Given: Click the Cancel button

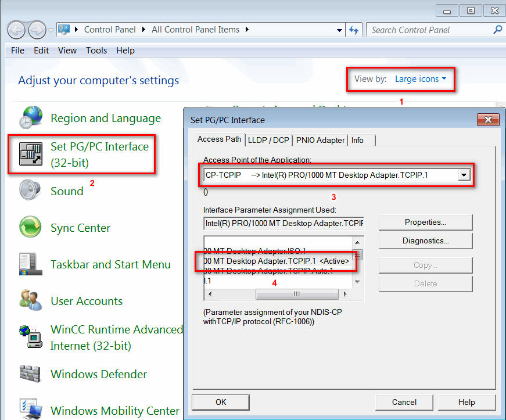Looking at the screenshot, I should click(404, 402).
